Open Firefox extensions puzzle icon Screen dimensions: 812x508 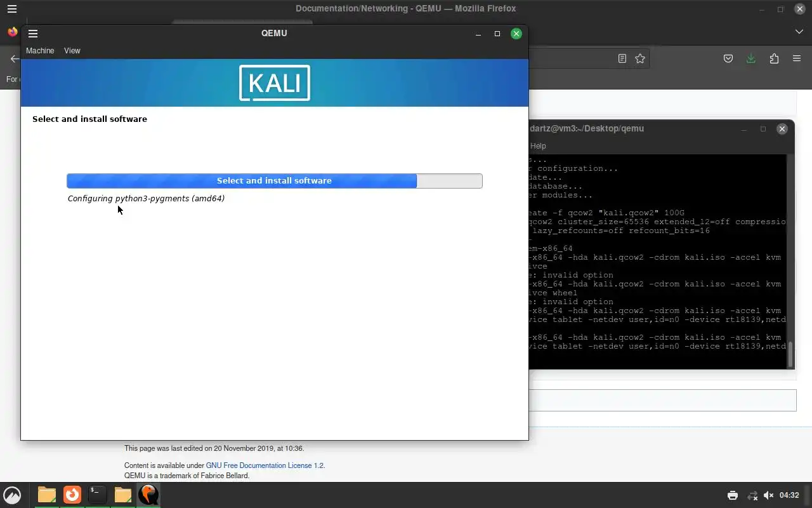774,58
